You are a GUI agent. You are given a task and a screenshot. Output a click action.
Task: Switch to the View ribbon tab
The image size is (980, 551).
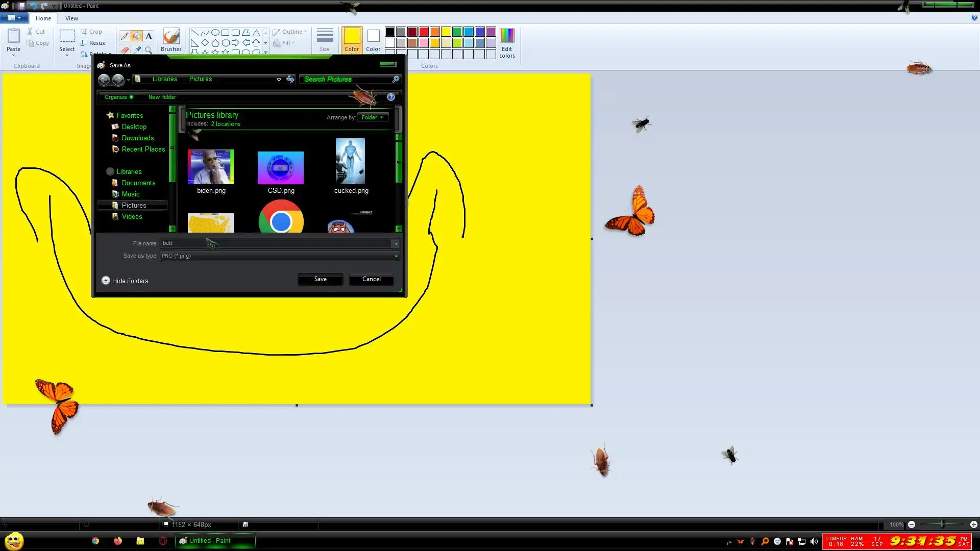coord(71,18)
